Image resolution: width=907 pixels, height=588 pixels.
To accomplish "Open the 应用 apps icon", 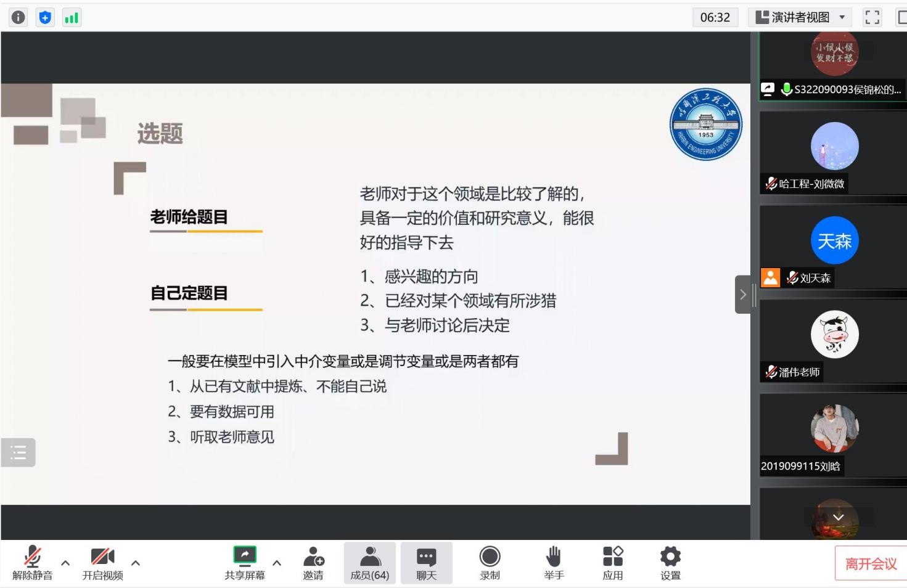I will point(612,563).
